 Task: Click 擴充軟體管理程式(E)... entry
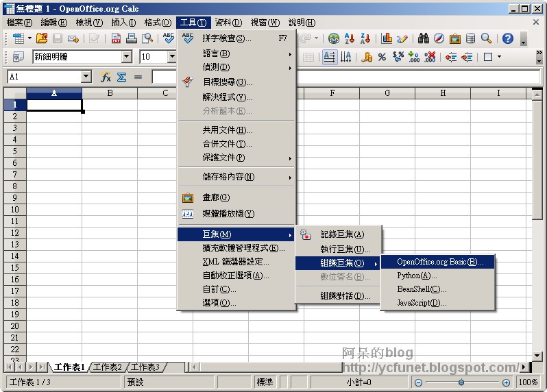(236, 248)
